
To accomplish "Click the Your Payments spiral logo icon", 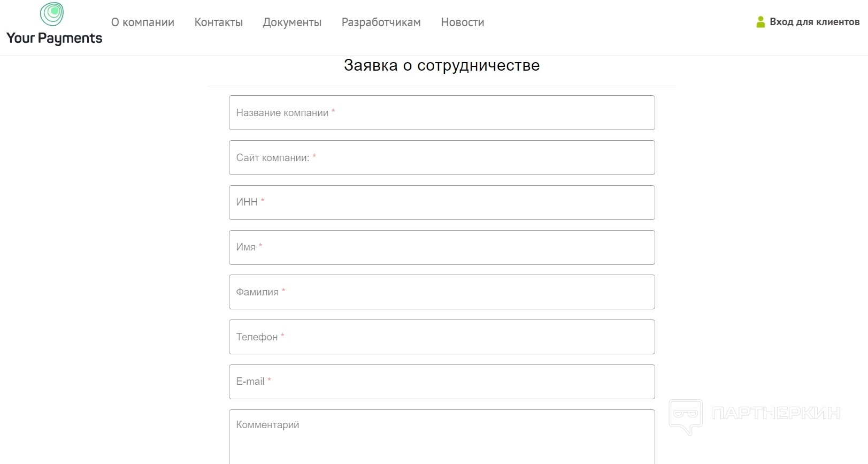I will coord(52,14).
